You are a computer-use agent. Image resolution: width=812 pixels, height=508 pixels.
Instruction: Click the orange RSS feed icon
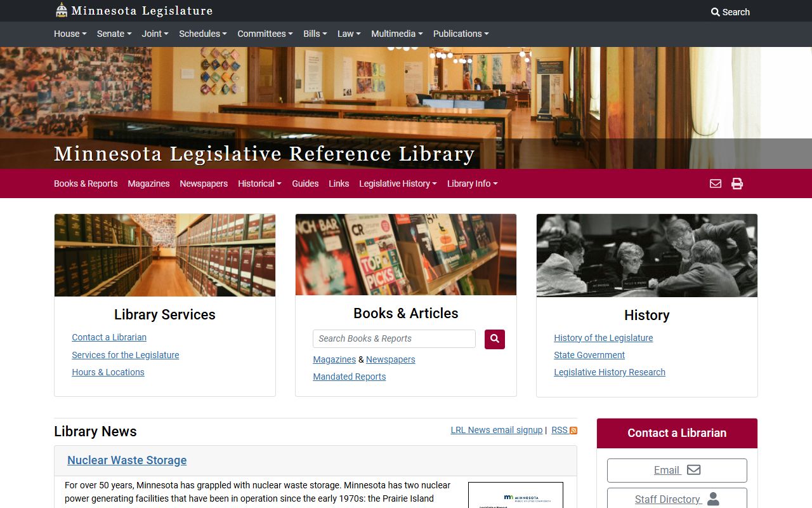[x=573, y=431]
